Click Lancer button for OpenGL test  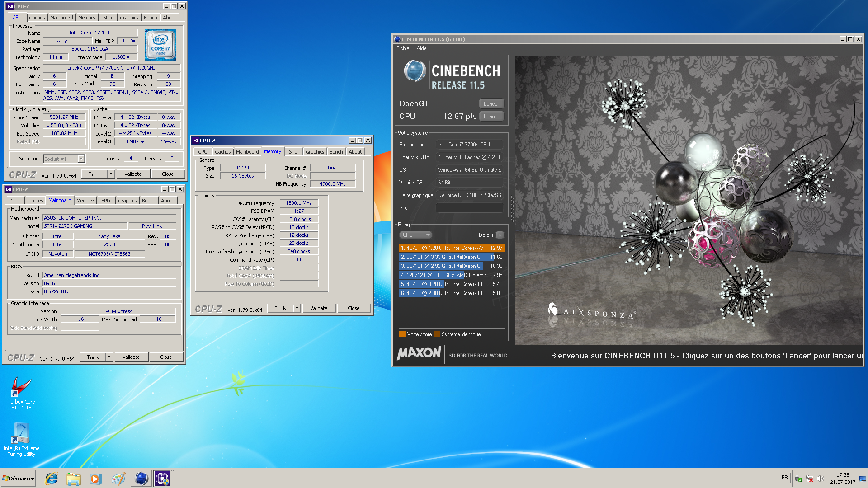[x=491, y=104]
